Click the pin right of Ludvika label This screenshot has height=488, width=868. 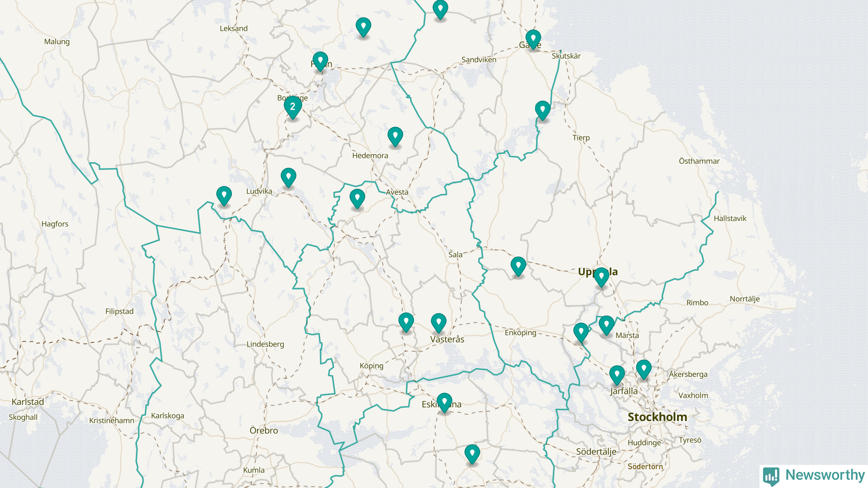tap(288, 177)
